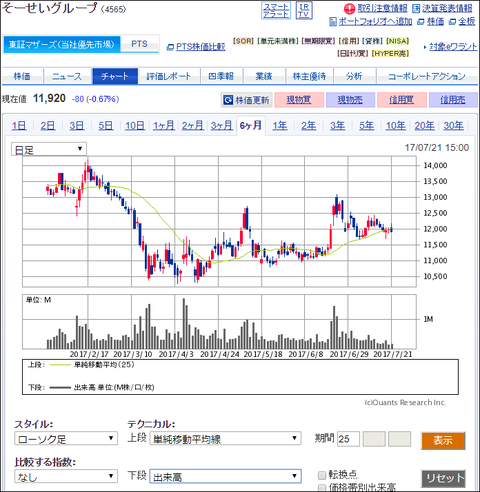Viewport: 480px width, 492px height.
Task: Open 決算発表情報 link
Action: pyautogui.click(x=447, y=8)
